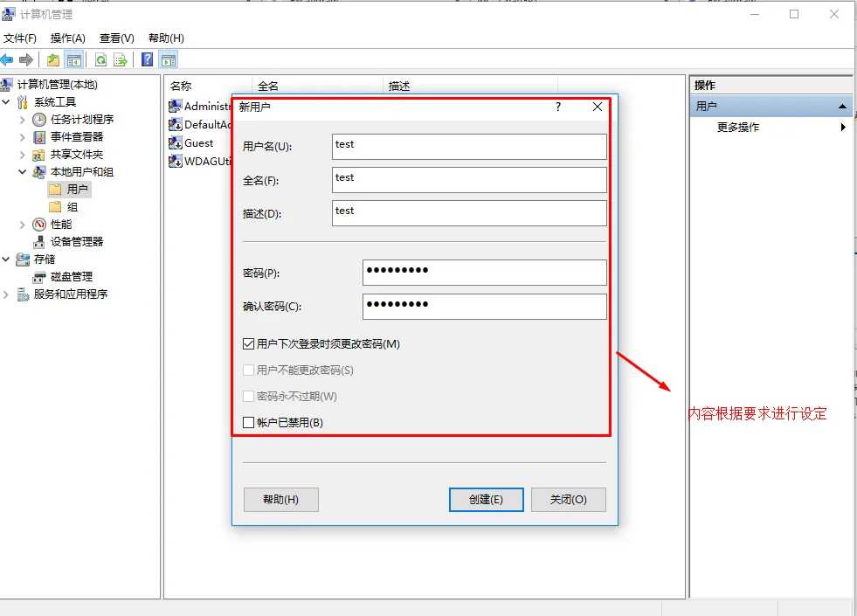
Task: Click the 密码(P) input field
Action: pyautogui.click(x=484, y=273)
